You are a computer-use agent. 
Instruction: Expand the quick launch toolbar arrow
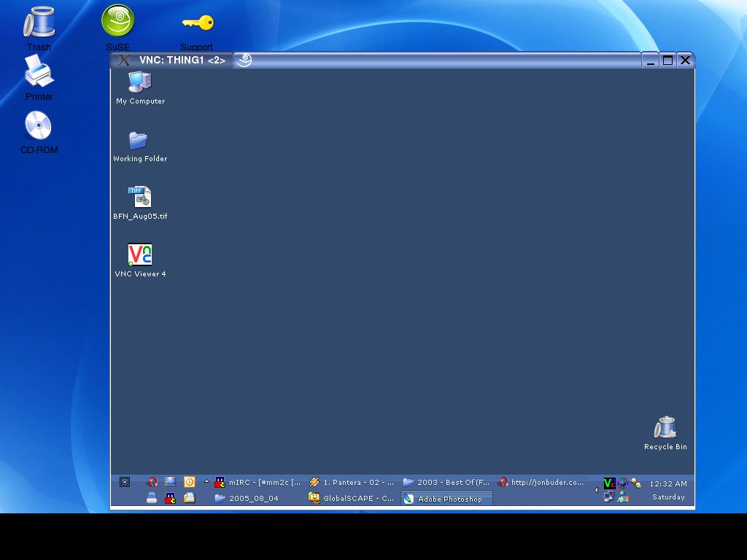point(206,481)
